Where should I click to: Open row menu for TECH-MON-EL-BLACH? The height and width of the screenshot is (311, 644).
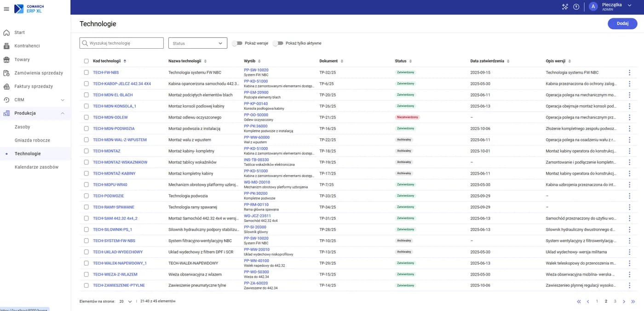(x=629, y=95)
